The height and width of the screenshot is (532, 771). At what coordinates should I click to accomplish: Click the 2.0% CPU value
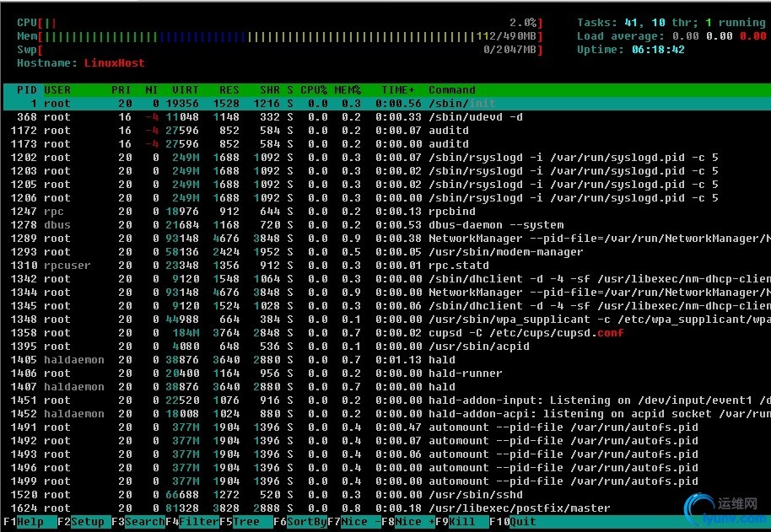pyautogui.click(x=523, y=23)
